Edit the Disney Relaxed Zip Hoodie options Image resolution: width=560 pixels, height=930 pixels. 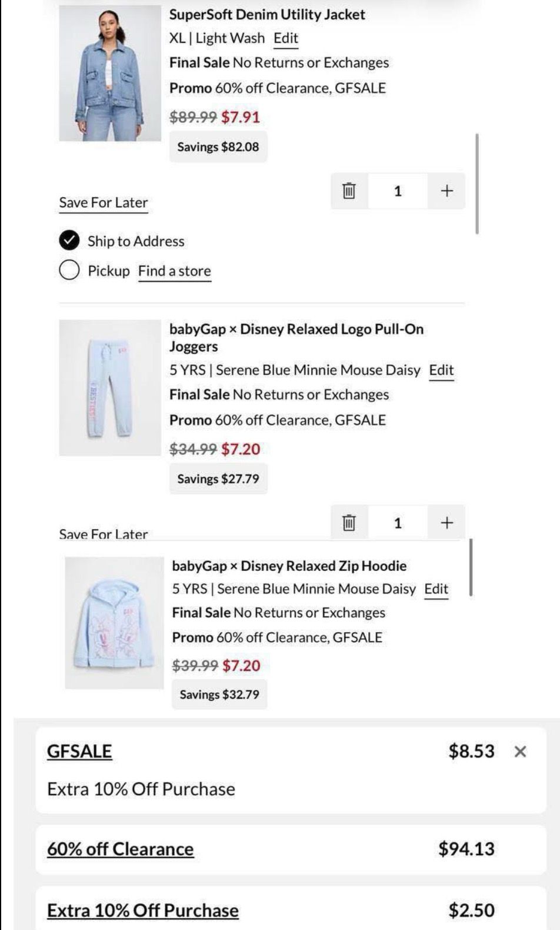coord(436,589)
